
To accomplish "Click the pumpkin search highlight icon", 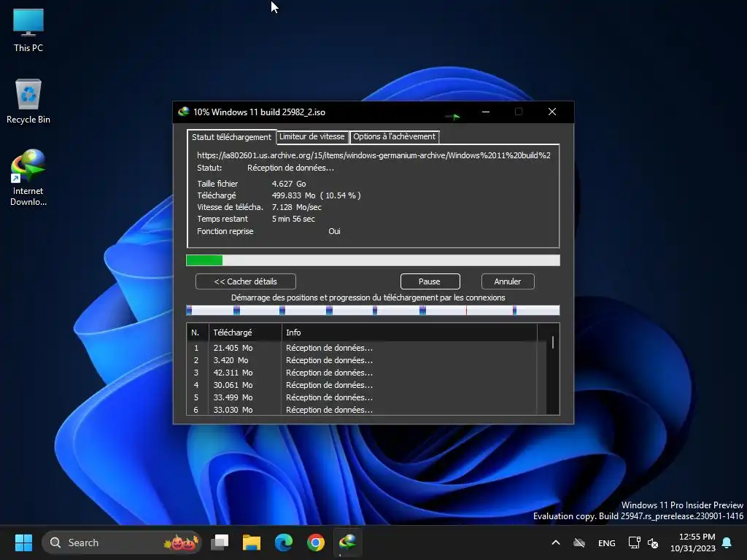I will point(181,542).
